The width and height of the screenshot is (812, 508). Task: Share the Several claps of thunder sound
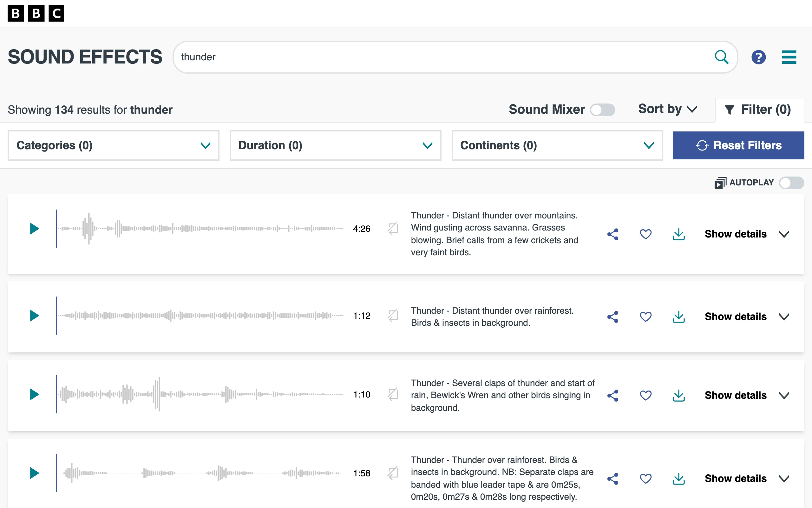pyautogui.click(x=613, y=396)
